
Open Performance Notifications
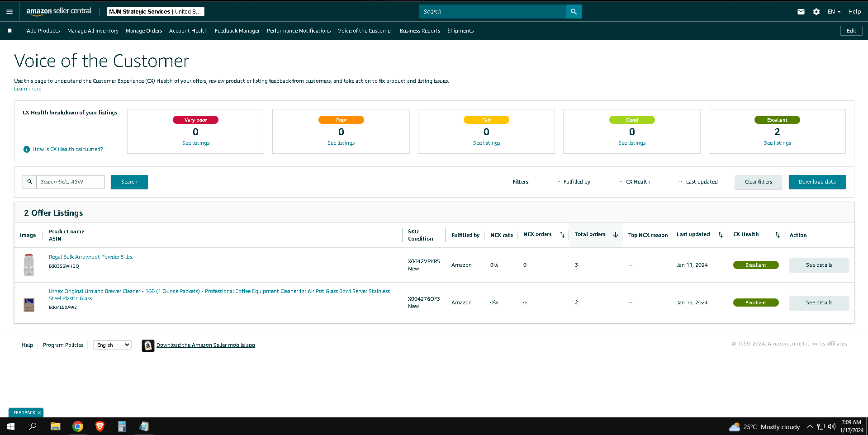(x=299, y=31)
